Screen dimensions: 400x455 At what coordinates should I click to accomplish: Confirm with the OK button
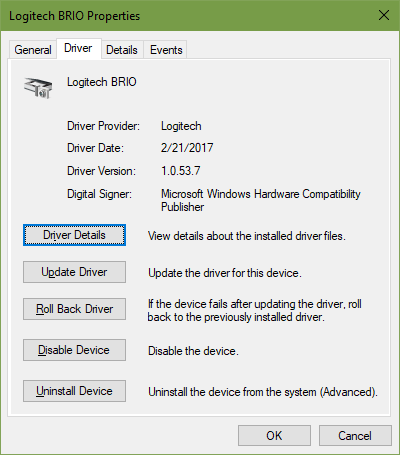click(x=274, y=435)
